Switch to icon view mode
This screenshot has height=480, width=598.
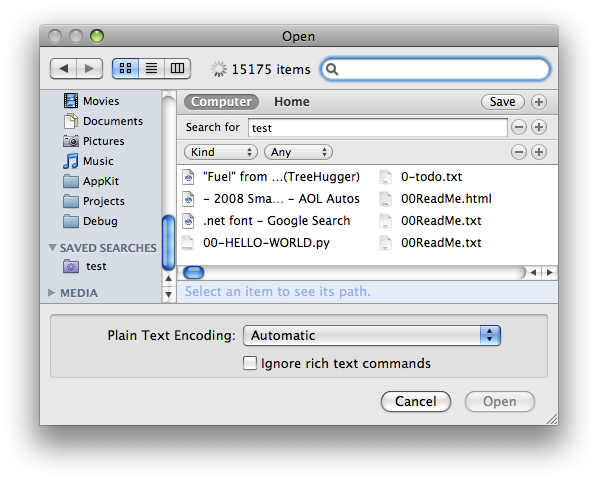pyautogui.click(x=125, y=69)
